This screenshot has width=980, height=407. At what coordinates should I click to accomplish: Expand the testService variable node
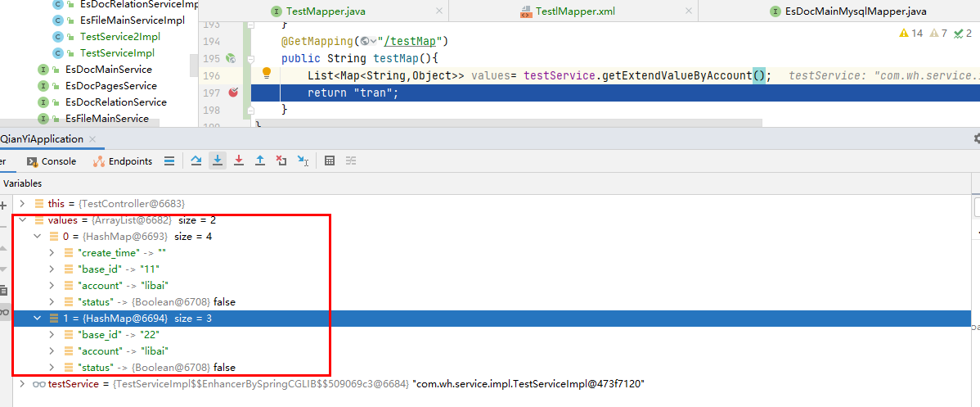click(x=23, y=383)
